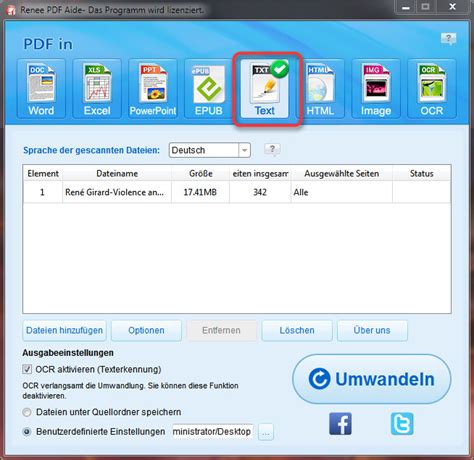Select EPUB conversion format
Viewport: 474px width, 460px height.
click(208, 89)
